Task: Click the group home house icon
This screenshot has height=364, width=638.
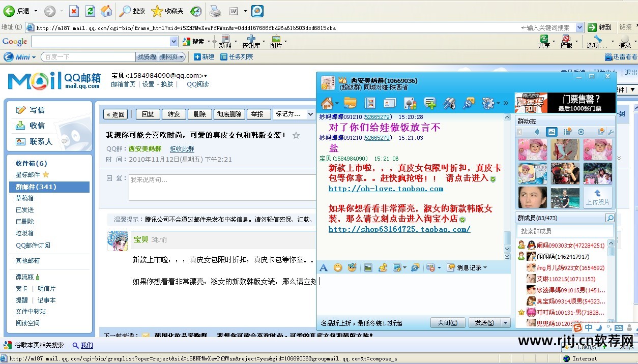Action: tap(327, 103)
